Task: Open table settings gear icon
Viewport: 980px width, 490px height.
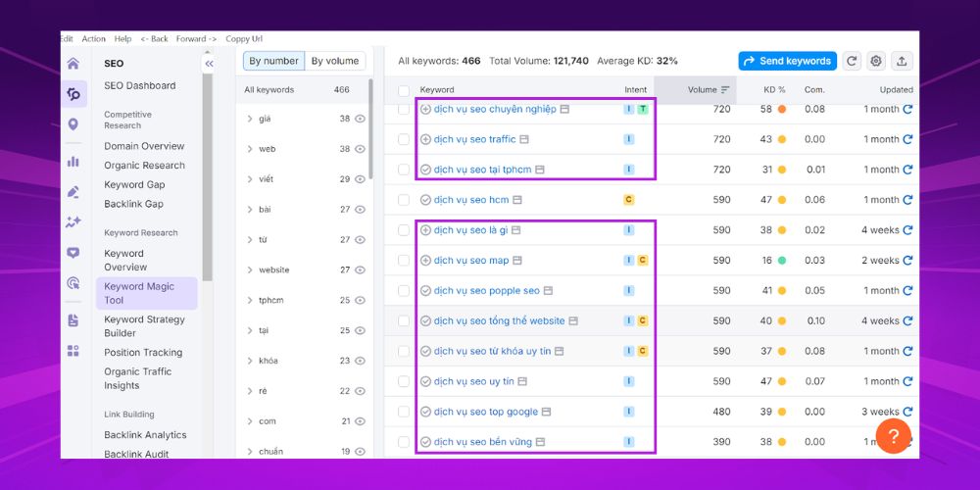Action: [876, 61]
